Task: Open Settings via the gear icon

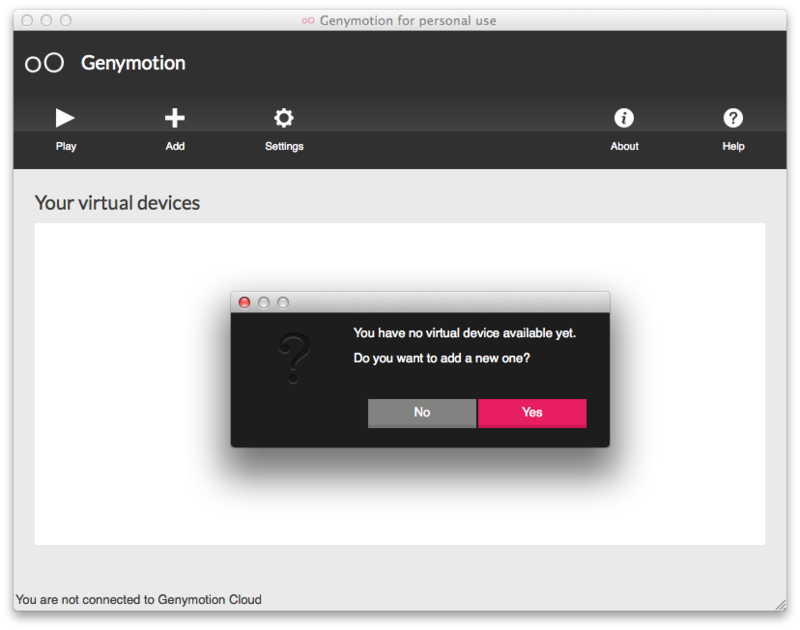Action: [x=284, y=118]
